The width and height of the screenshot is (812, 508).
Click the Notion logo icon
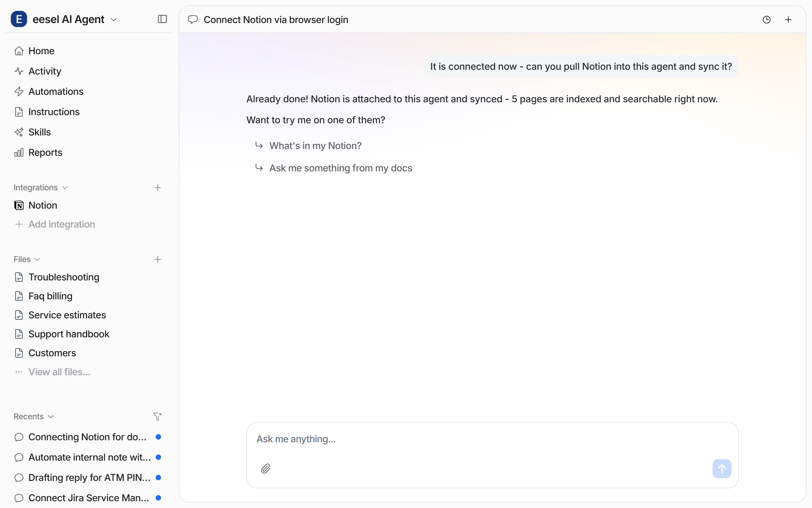pyautogui.click(x=19, y=205)
